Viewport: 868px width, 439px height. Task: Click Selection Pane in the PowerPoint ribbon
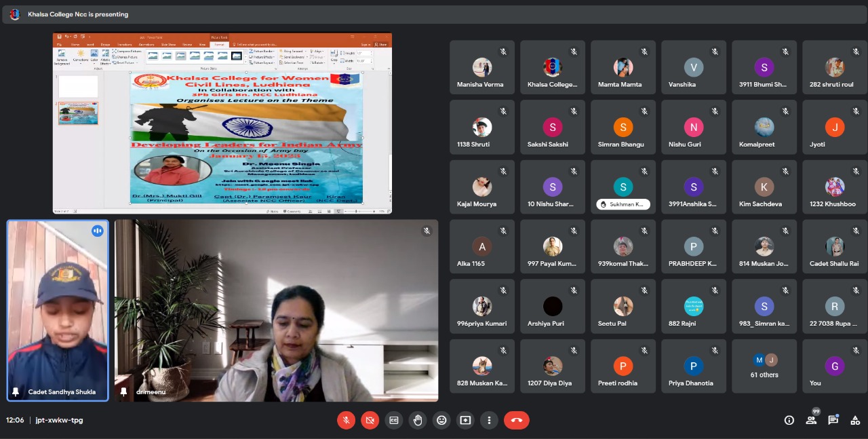[292, 63]
